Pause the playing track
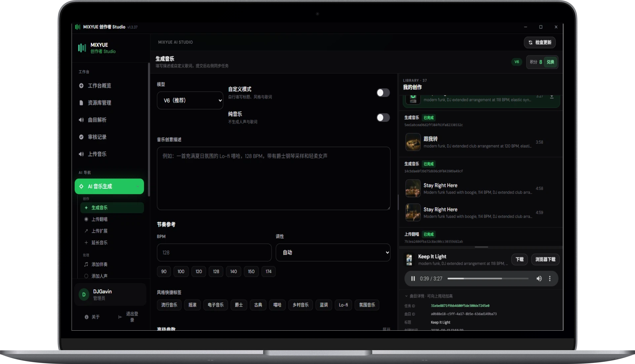 (413, 278)
